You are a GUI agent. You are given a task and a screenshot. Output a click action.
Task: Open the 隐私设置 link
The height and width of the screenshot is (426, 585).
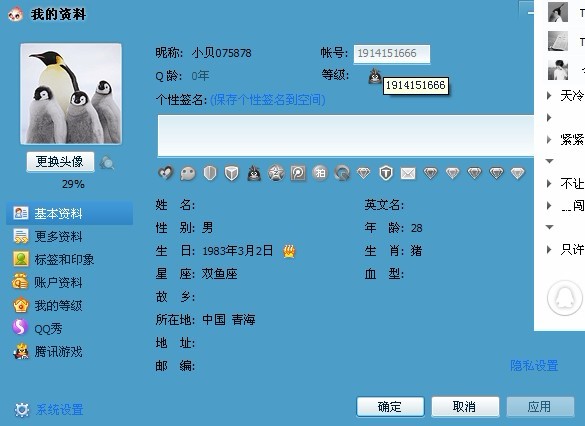coord(534,366)
